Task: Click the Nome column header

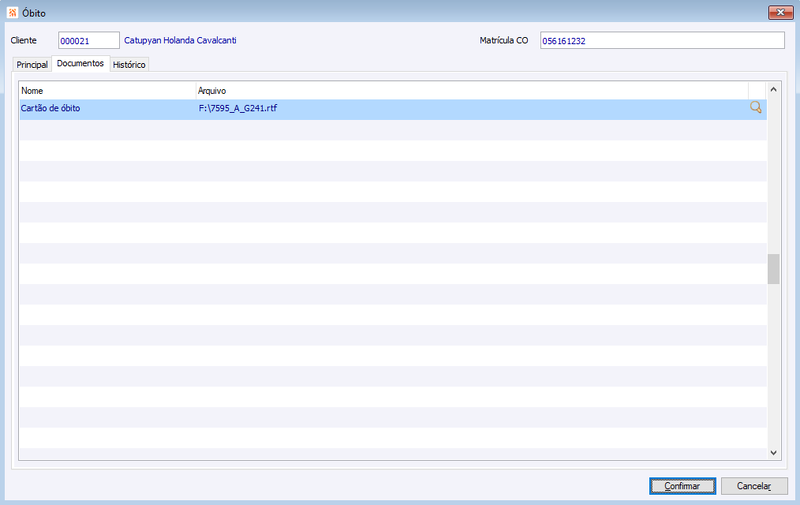Action: (x=108, y=91)
